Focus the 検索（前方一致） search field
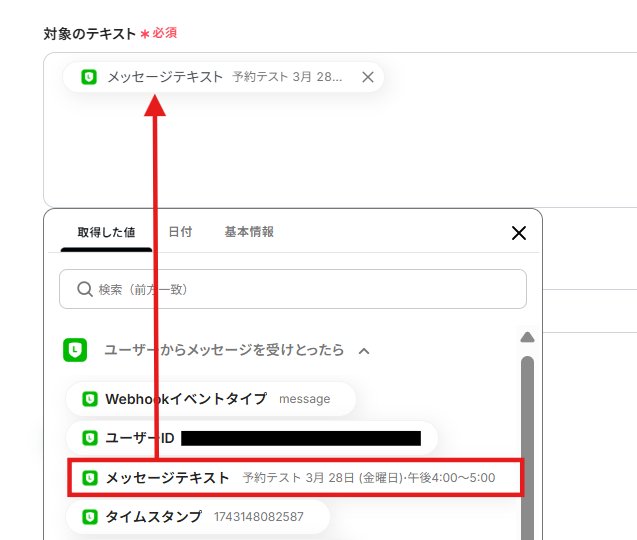 click(x=293, y=289)
